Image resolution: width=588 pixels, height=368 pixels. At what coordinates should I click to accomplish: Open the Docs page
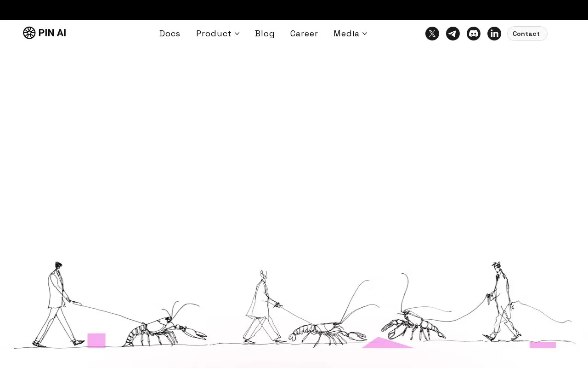tap(170, 34)
